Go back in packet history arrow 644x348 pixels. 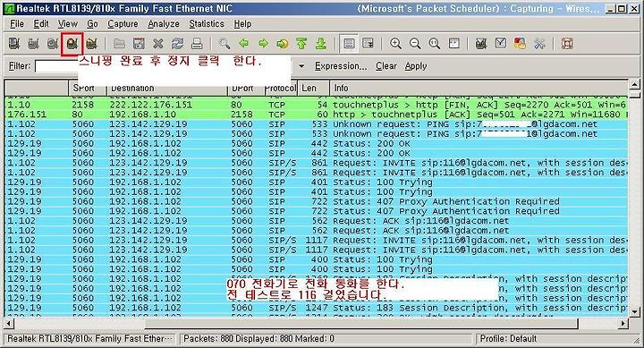click(x=244, y=44)
